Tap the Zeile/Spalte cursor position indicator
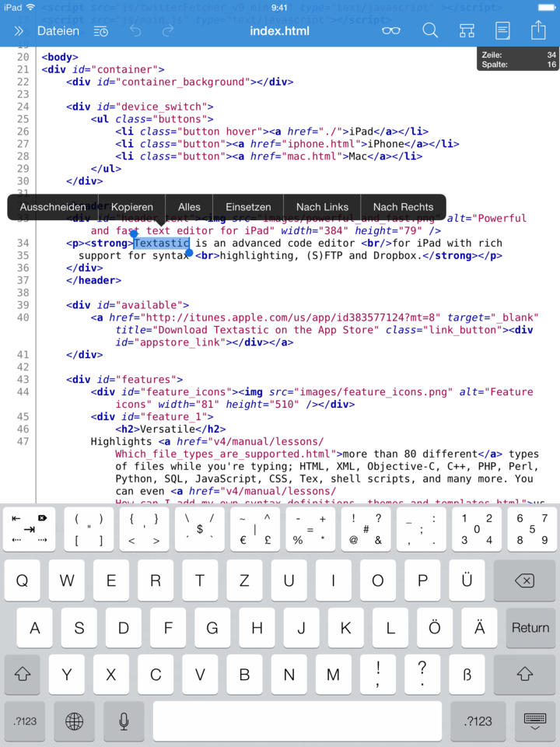The height and width of the screenshot is (747, 560). click(517, 60)
